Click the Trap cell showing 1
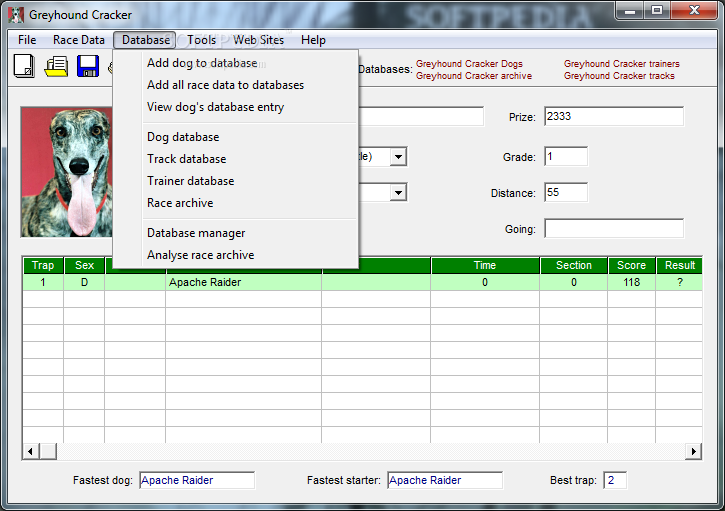The image size is (725, 511). (x=43, y=283)
